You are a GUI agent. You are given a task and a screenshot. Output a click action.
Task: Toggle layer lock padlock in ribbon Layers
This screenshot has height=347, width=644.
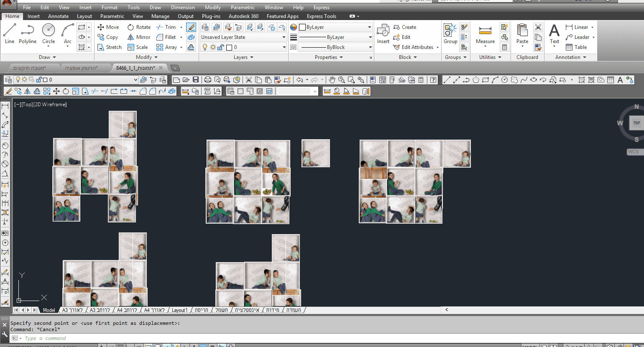pos(221,47)
